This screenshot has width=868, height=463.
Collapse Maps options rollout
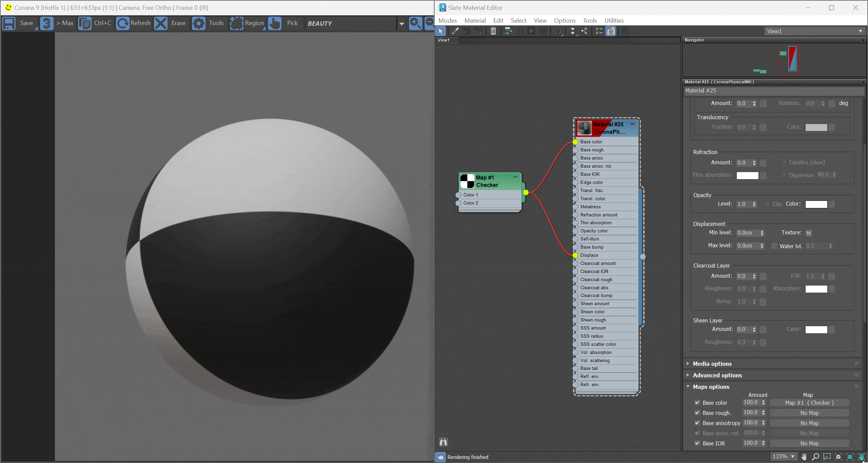pyautogui.click(x=711, y=387)
